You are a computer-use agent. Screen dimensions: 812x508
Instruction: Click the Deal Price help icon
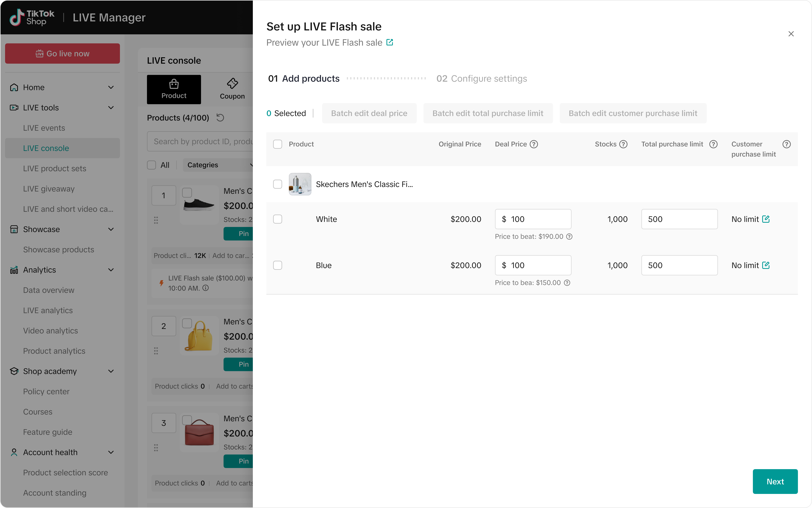point(534,144)
